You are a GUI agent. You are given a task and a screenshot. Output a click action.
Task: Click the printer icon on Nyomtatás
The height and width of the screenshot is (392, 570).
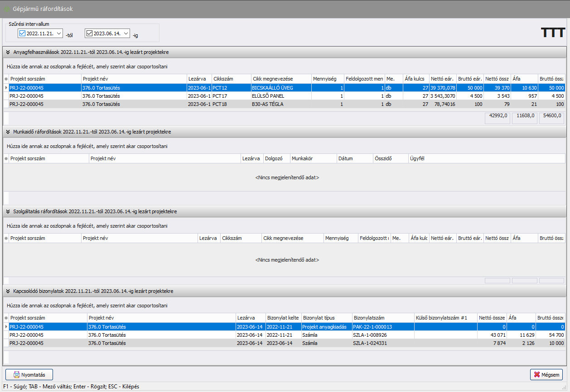pos(17,375)
